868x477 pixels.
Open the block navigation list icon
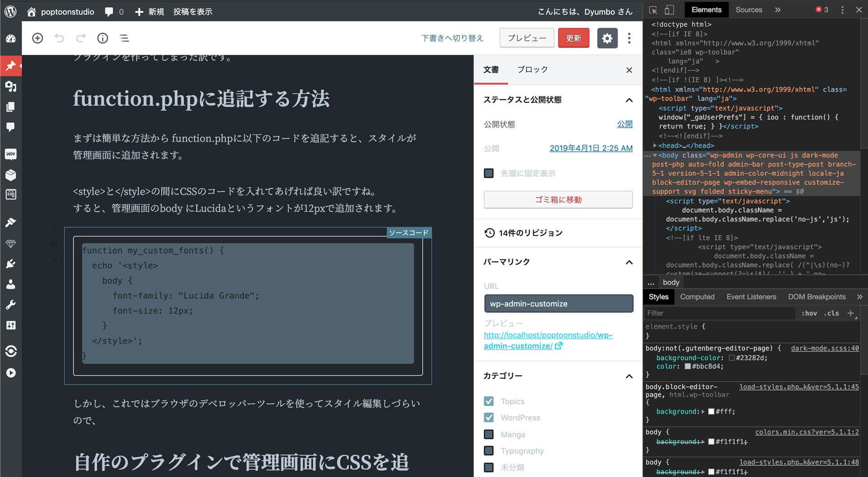click(x=124, y=38)
